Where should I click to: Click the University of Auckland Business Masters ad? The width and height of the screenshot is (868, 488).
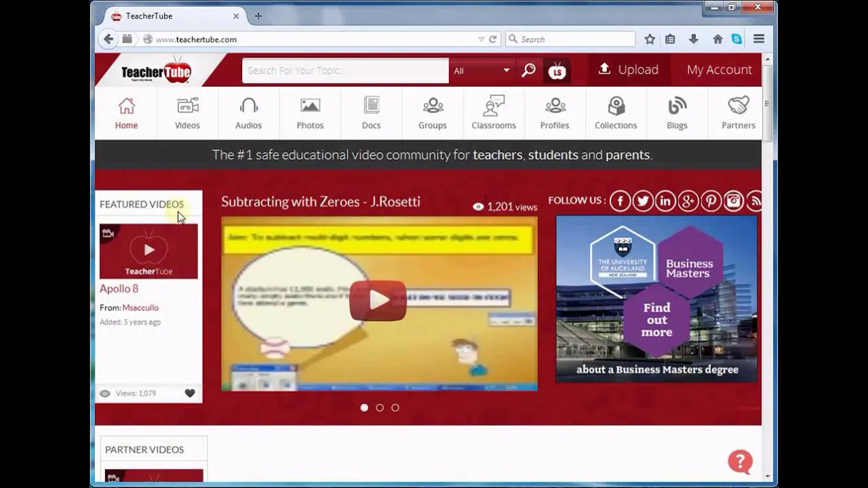[656, 299]
